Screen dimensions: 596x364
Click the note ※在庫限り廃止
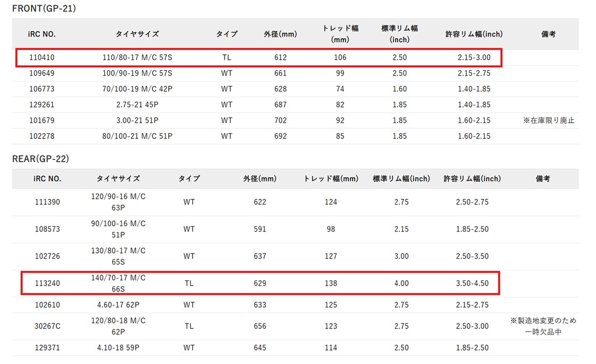coord(548,120)
